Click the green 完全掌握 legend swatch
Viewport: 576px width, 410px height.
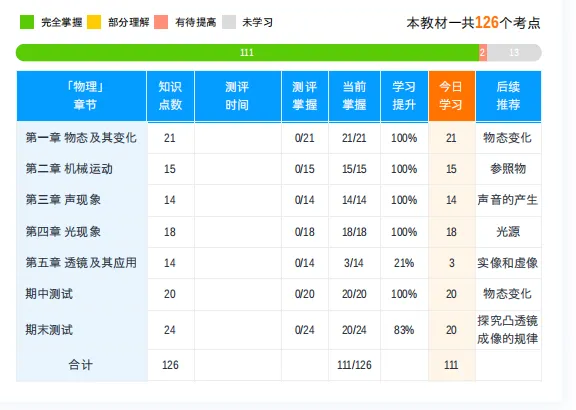(x=27, y=22)
